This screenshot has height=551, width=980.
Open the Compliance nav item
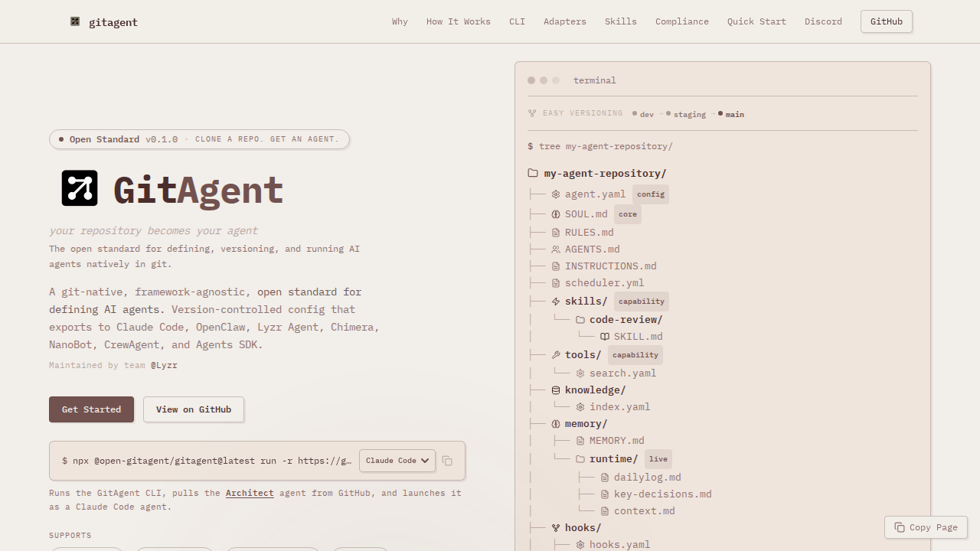pyautogui.click(x=681, y=21)
